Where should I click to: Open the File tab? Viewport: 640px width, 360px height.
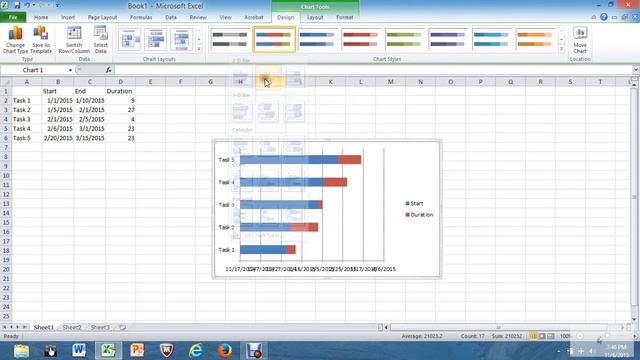coord(13,17)
